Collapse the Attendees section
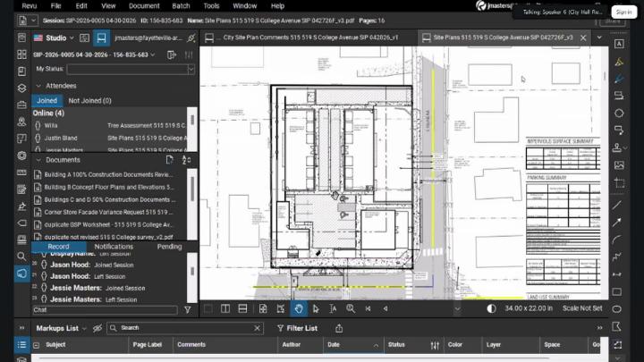 point(38,86)
